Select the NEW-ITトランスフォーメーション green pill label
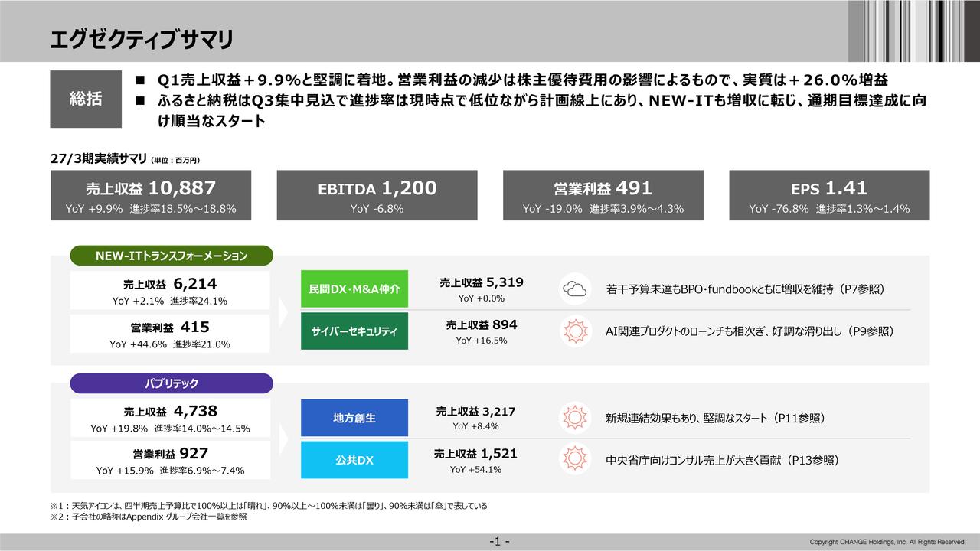 coord(171,256)
